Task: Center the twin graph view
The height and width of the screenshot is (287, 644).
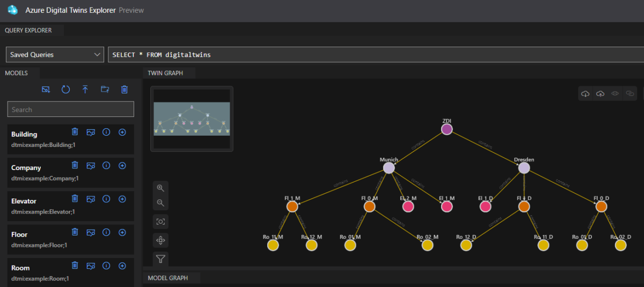Action: (160, 222)
